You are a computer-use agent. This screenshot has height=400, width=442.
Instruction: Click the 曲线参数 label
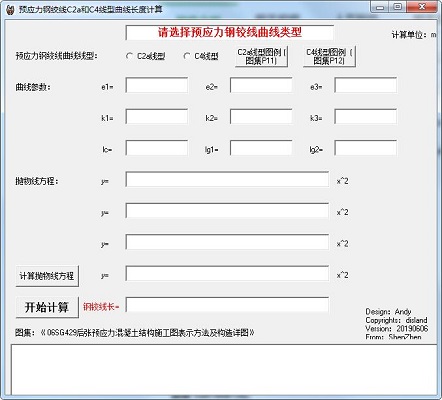[x=33, y=87]
